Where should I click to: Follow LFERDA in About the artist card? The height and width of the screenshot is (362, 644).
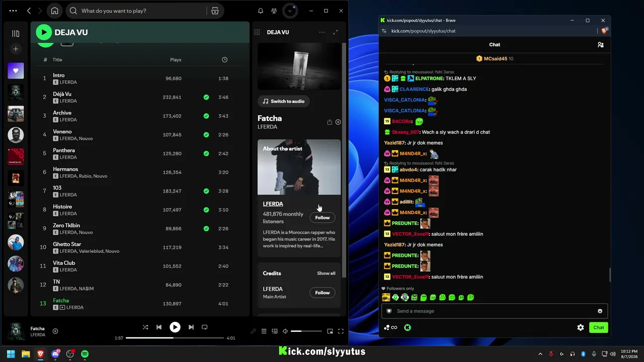(x=323, y=218)
